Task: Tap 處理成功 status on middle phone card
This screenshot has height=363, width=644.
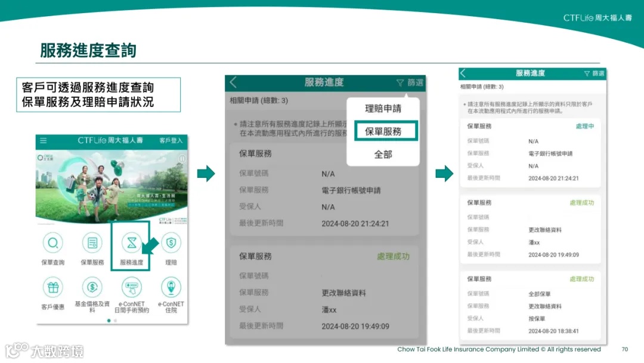Action: coord(393,257)
